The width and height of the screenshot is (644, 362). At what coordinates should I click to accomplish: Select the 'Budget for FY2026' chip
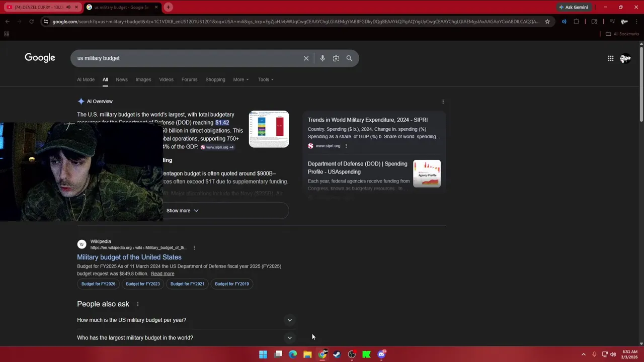click(x=98, y=284)
